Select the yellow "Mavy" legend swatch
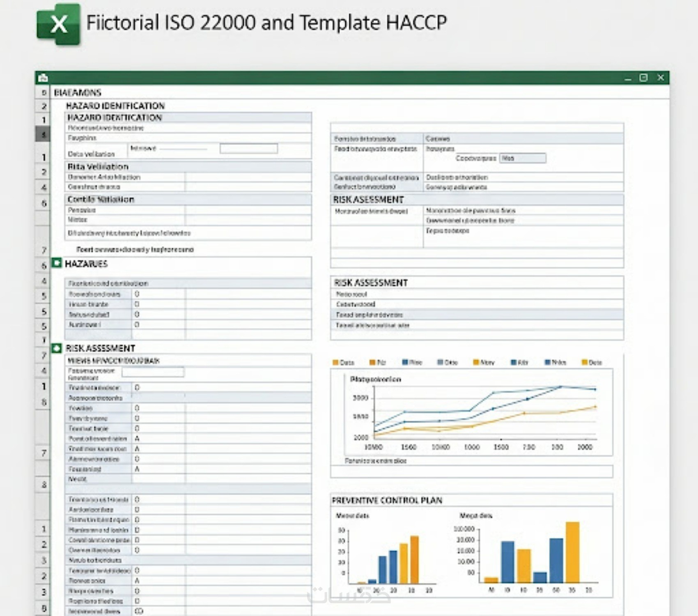 pos(476,362)
